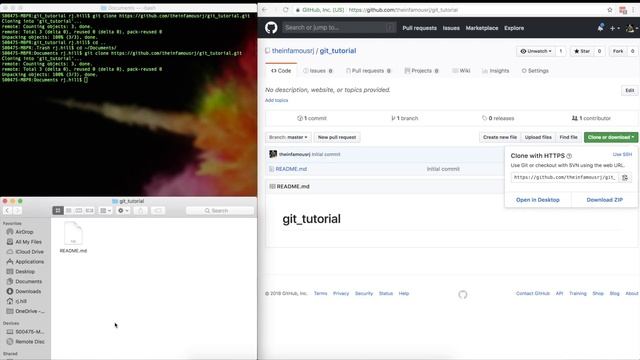Viewport: 640px width, 360px height.
Task: Select Finder cover flow view button
Action: click(x=90, y=211)
